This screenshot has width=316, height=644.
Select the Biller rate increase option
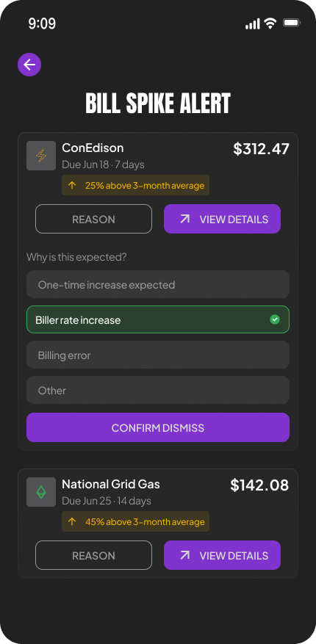[158, 319]
